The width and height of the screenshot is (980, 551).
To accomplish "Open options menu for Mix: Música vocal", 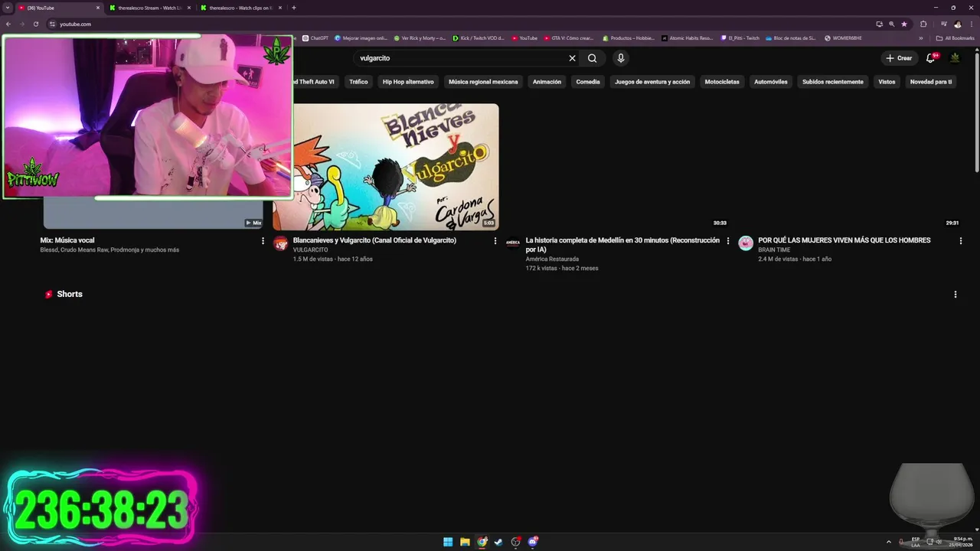I will pyautogui.click(x=263, y=241).
